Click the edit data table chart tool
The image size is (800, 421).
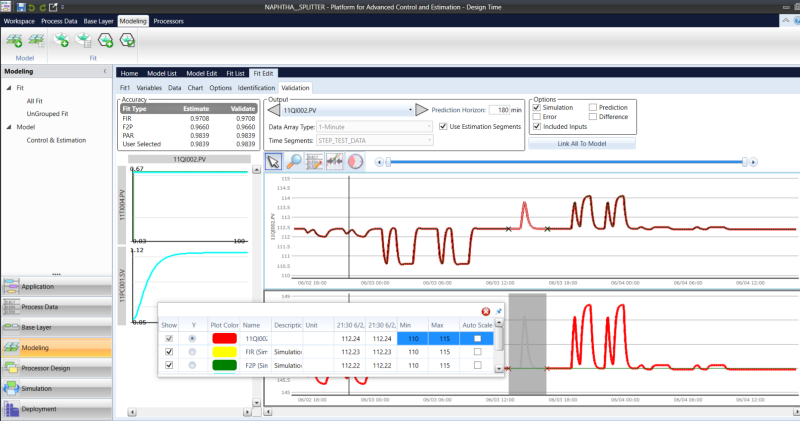314,162
